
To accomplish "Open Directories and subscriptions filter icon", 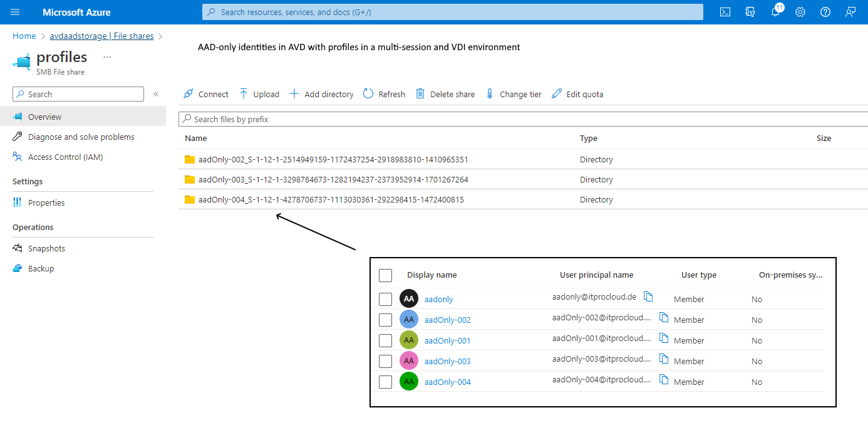I will 750,12.
